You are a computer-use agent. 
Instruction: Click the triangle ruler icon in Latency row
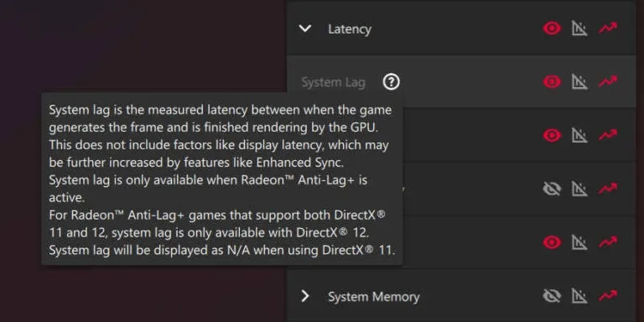(x=579, y=29)
